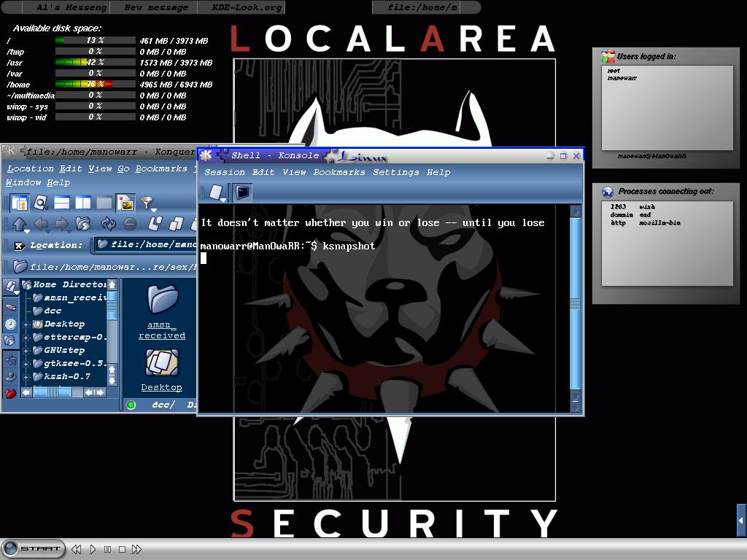Image resolution: width=747 pixels, height=560 pixels.
Task: Click Konsole's new session icon
Action: point(217,192)
